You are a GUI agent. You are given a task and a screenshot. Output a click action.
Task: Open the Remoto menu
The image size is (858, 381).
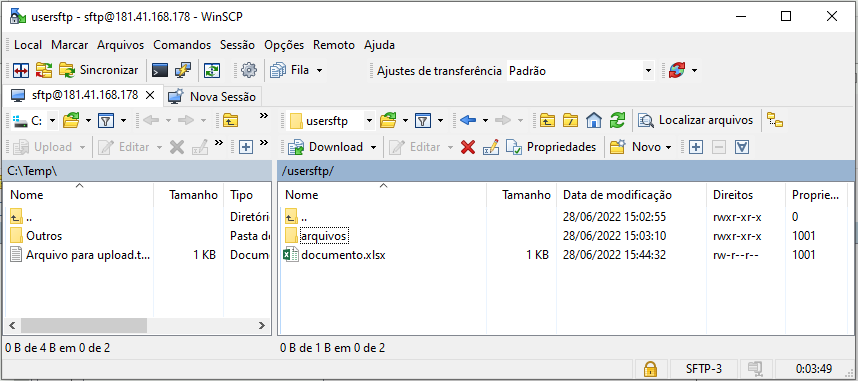[x=334, y=45]
